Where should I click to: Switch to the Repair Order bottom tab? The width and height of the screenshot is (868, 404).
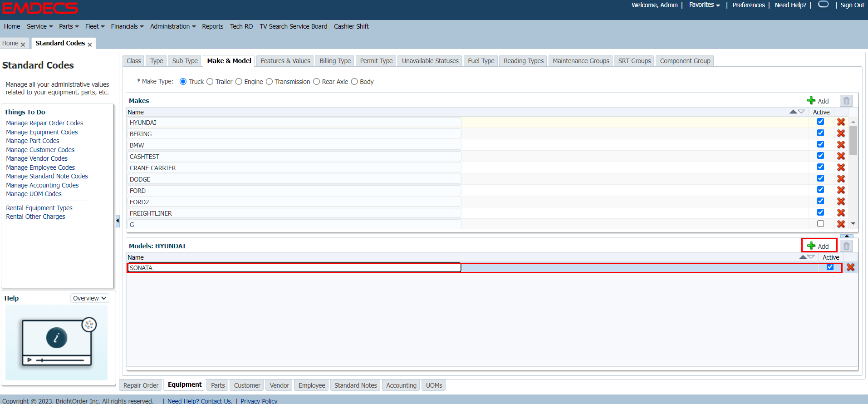pos(141,385)
